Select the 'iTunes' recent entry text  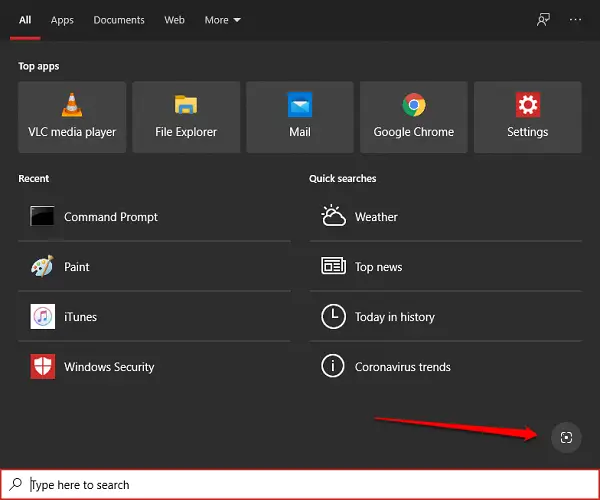tap(80, 317)
